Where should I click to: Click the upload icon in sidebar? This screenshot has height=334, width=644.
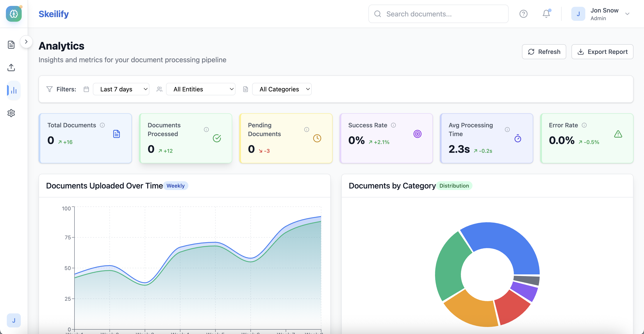11,67
